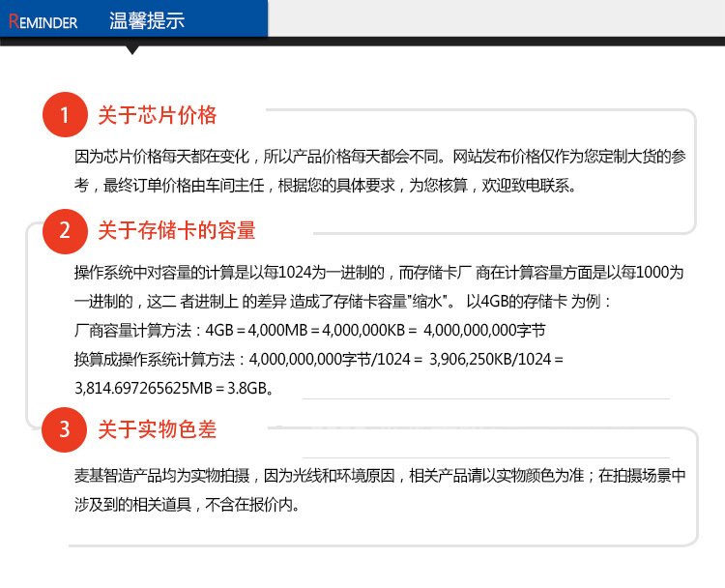Click the red number 2 circle

65,231
